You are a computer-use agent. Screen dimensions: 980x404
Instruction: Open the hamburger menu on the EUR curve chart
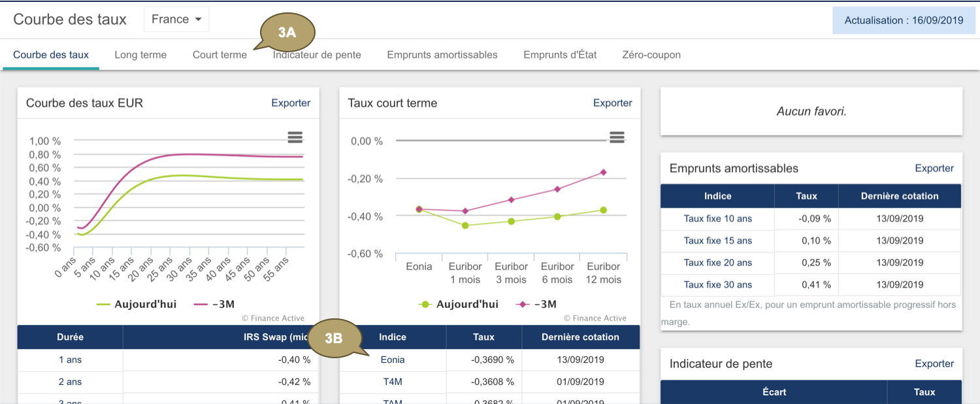click(295, 137)
